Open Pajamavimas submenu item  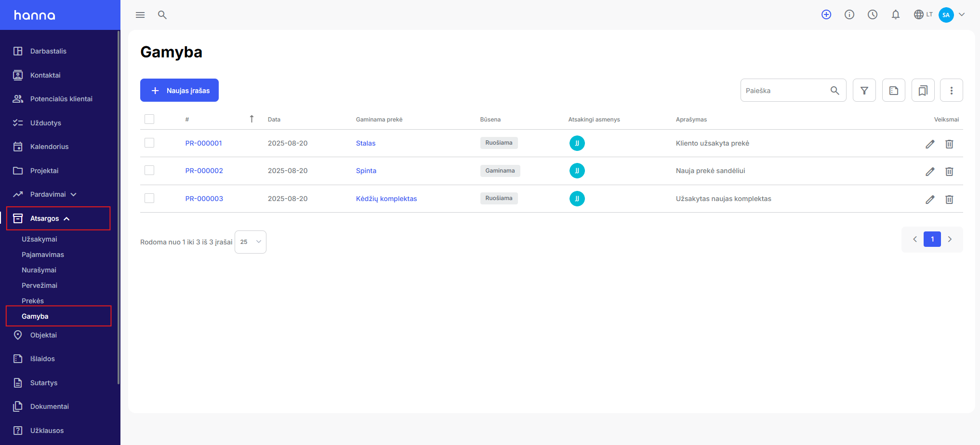pyautogui.click(x=43, y=255)
